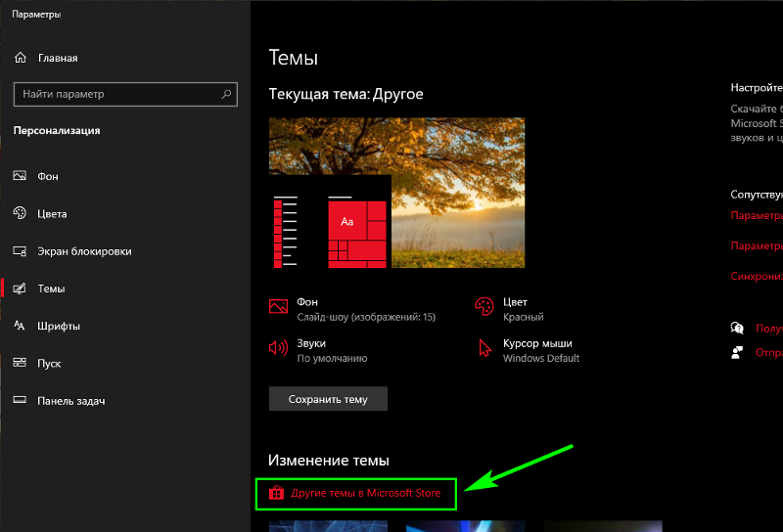The height and width of the screenshot is (532, 783).
Task: Click the Синхрониз... related link
Action: tap(757, 276)
